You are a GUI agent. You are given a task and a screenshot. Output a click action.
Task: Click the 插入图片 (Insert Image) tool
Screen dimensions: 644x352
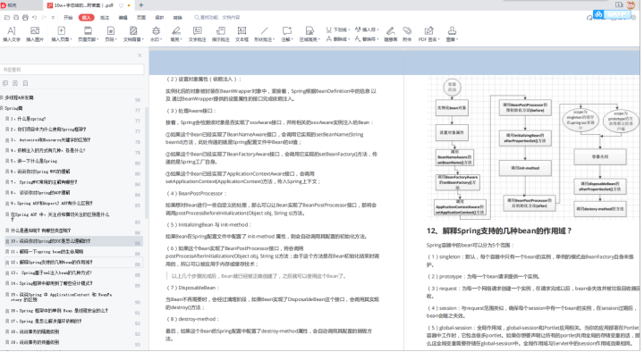tap(35, 34)
